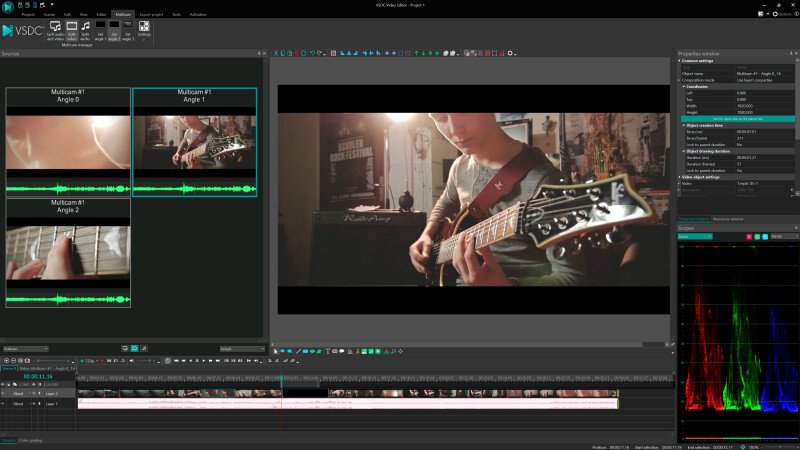
Task: Click the loop playback circle icon
Action: [167, 361]
